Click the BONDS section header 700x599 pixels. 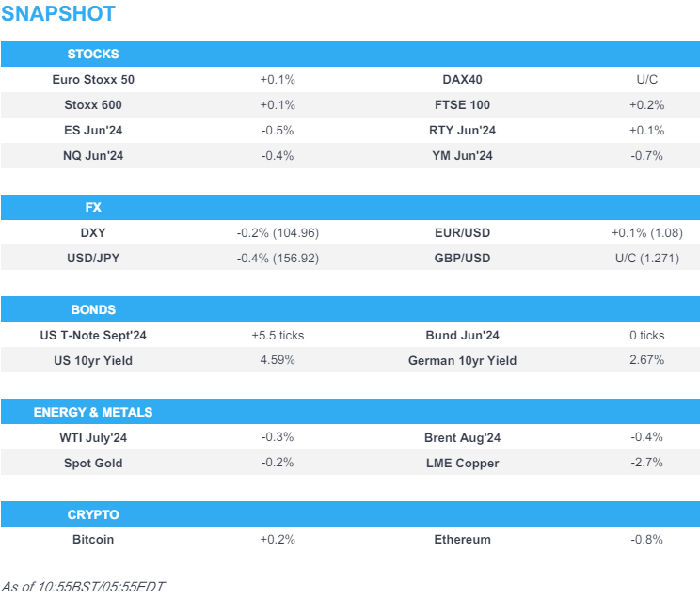point(93,309)
